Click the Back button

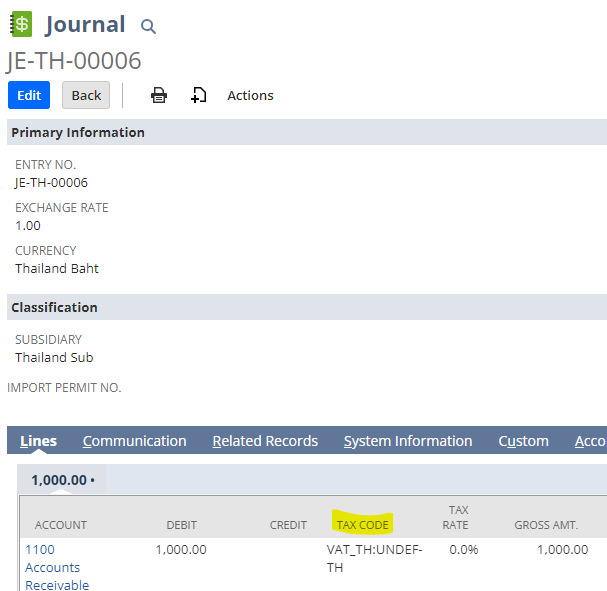coord(86,95)
